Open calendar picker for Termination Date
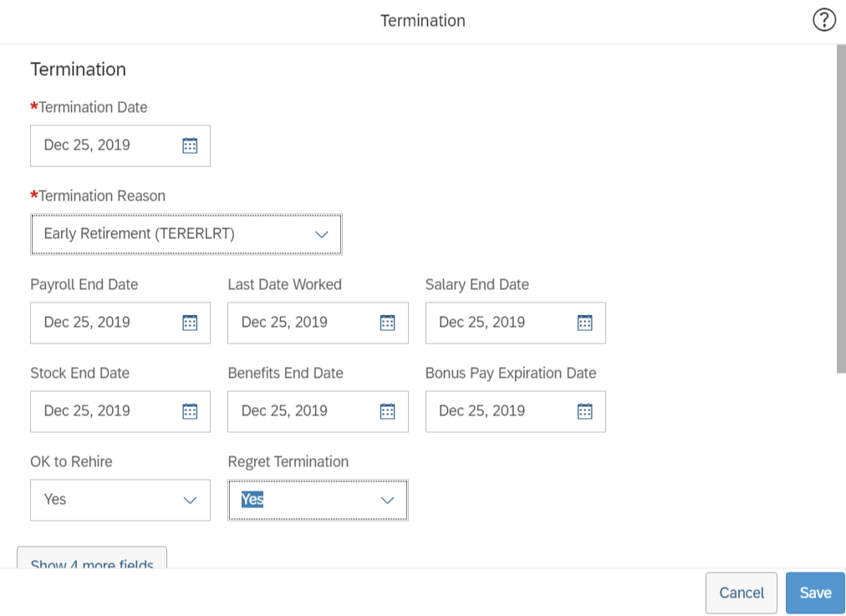 (x=190, y=145)
